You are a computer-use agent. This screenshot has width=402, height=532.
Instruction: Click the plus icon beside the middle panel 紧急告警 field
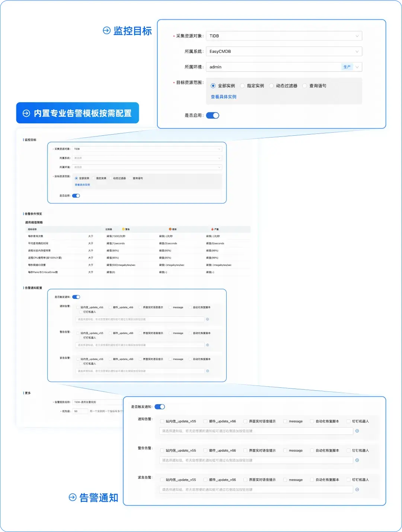207,371
